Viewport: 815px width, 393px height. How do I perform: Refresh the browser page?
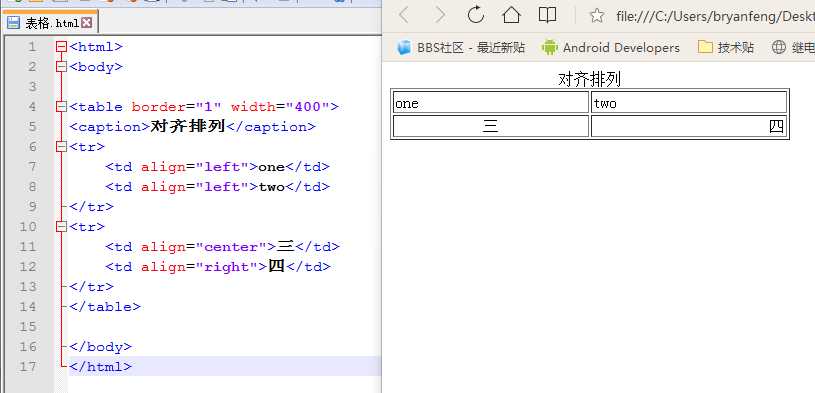coord(476,15)
